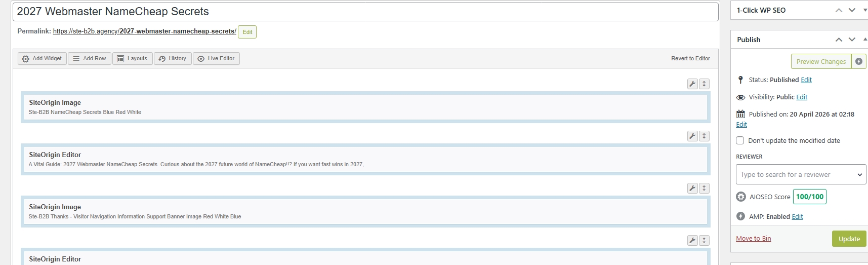
Task: Edit AMP enabled setting
Action: tap(797, 217)
